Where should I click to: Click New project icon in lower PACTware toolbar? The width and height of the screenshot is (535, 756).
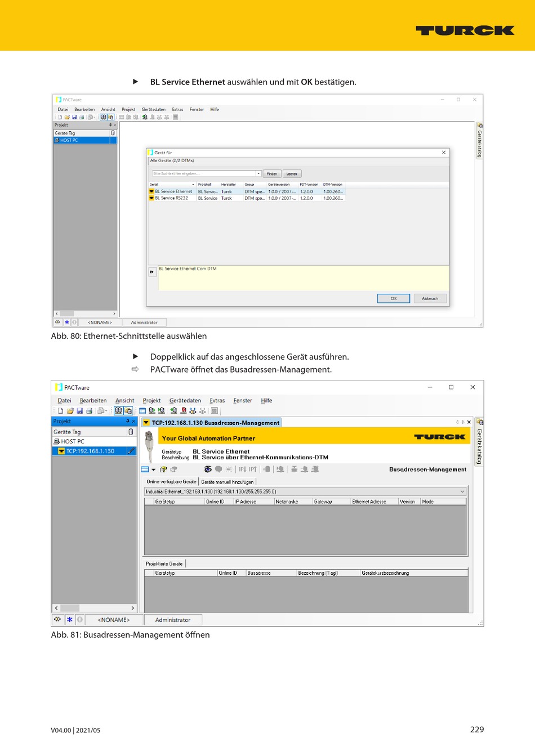61,411
